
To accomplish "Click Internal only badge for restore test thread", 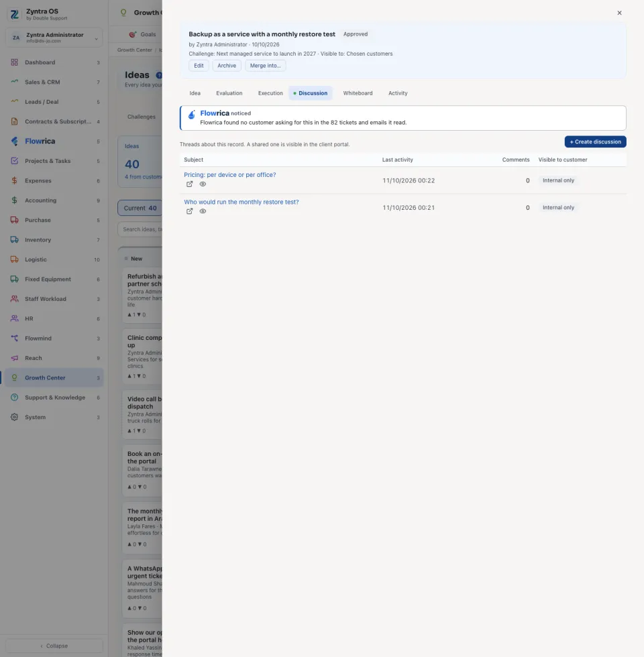I will coord(558,207).
